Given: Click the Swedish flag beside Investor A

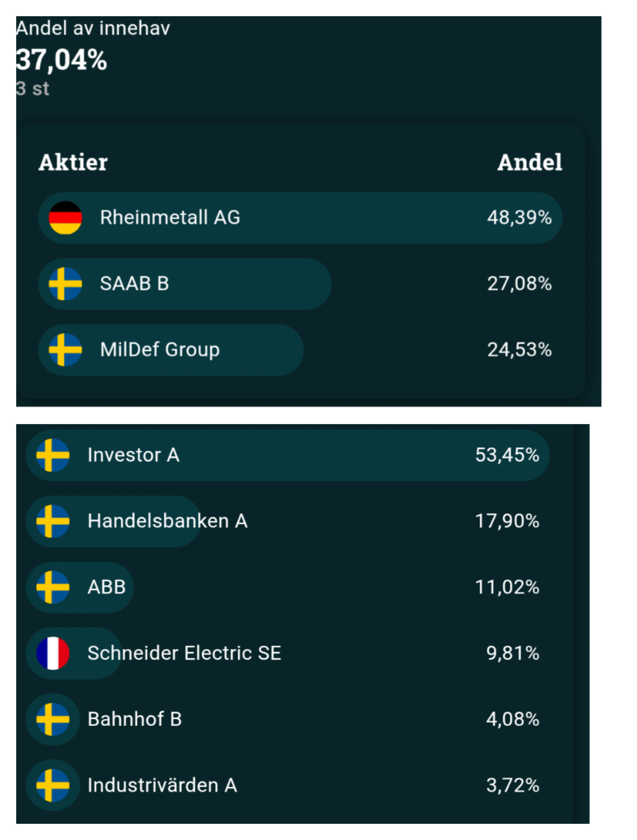Looking at the screenshot, I should point(53,455).
